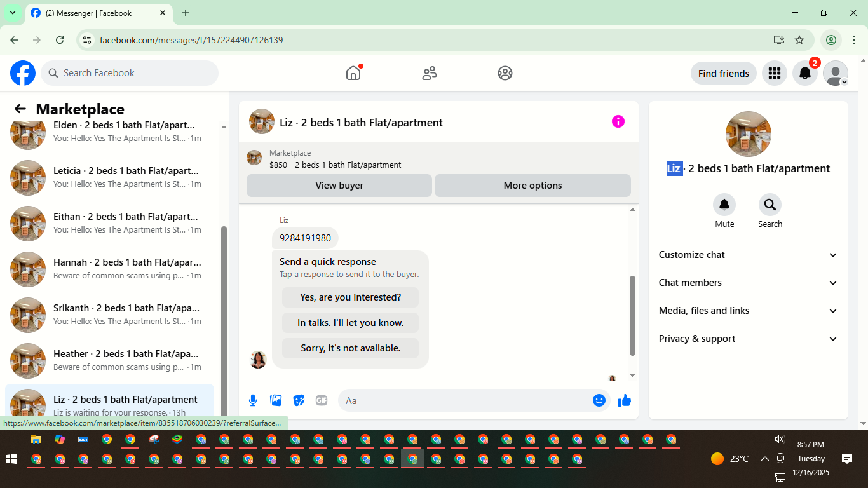Image resolution: width=868 pixels, height=488 pixels.
Task: Send a thumbs-up like
Action: [x=625, y=400]
